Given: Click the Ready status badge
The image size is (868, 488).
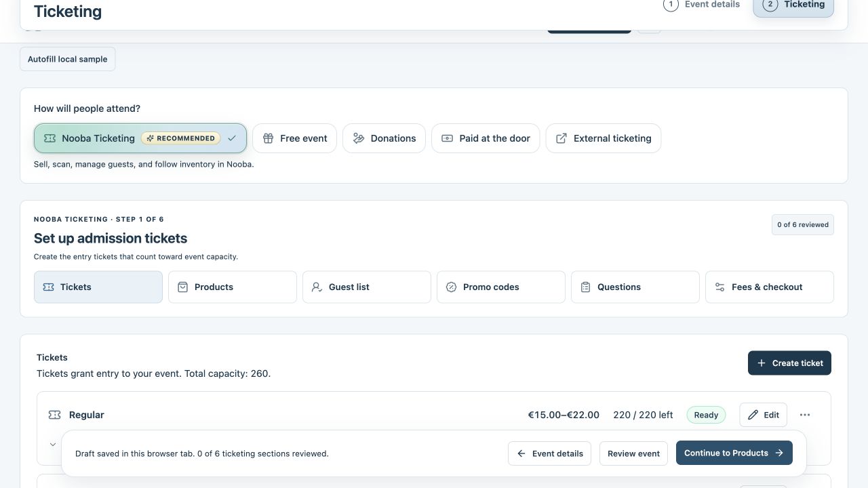Looking at the screenshot, I should tap(706, 415).
